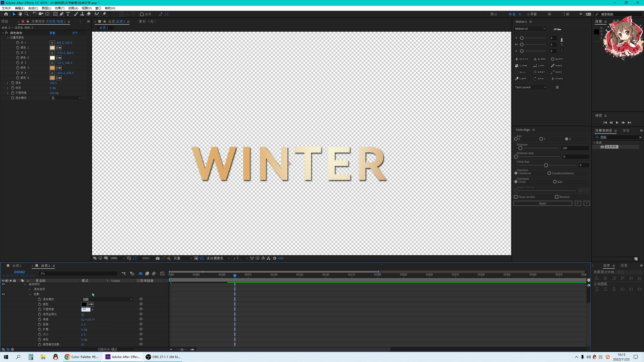
Task: Select the Zoom tool magnifier
Action: 27,14
